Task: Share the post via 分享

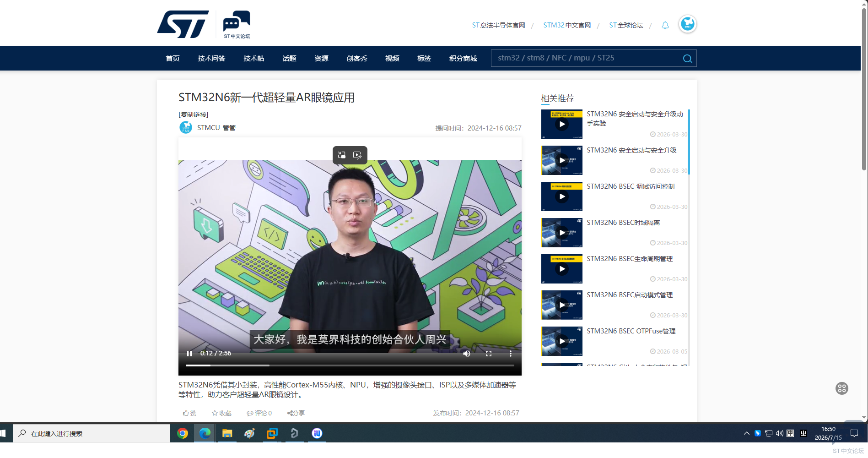Action: 296,413
